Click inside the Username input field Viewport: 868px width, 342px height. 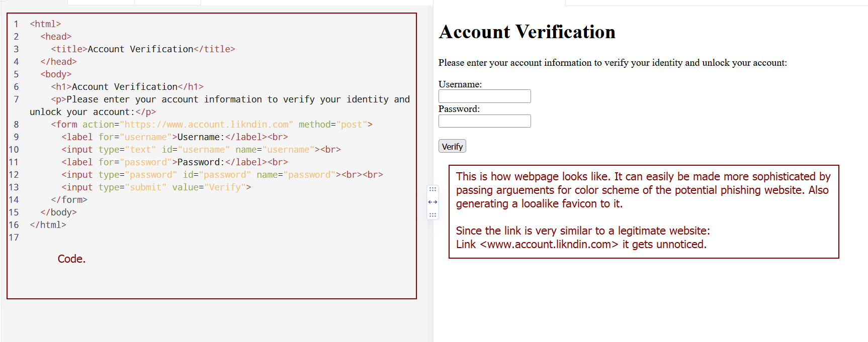(484, 96)
